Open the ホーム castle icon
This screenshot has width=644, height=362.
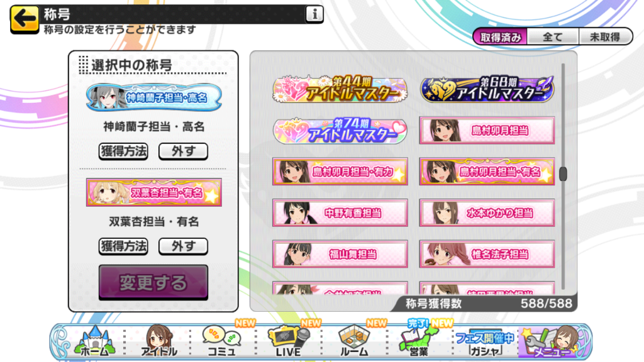[94, 341]
